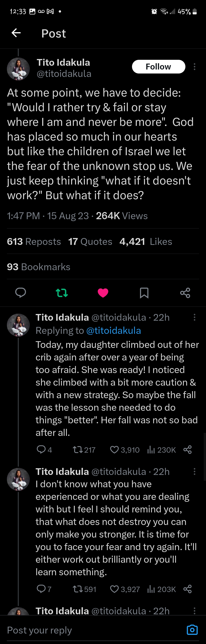Like the daughter crib reply
This screenshot has width=206, height=644.
point(115,450)
